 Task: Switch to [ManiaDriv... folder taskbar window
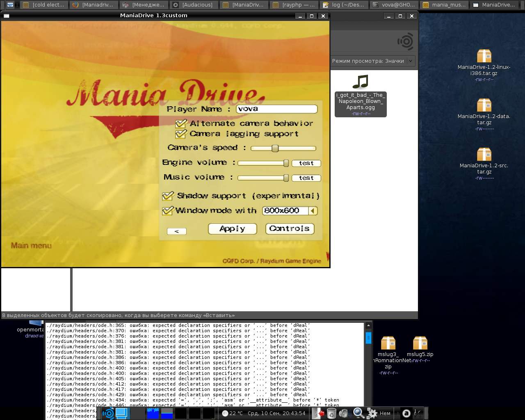coord(244,5)
